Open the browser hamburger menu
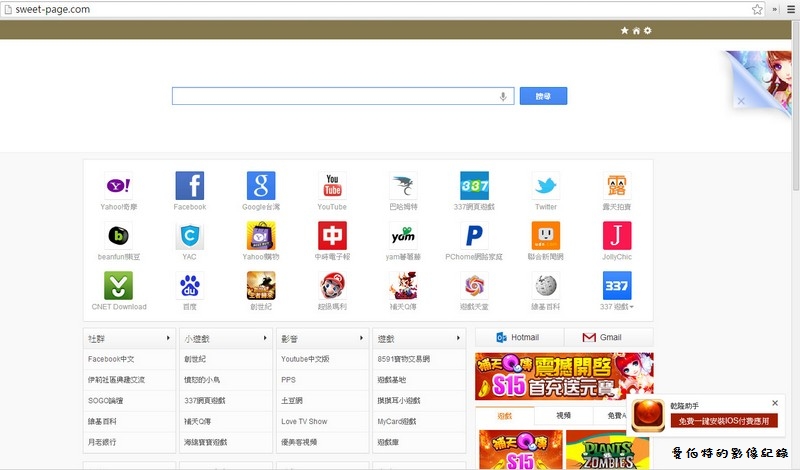Screen dimensions: 800x470 click(791, 9)
